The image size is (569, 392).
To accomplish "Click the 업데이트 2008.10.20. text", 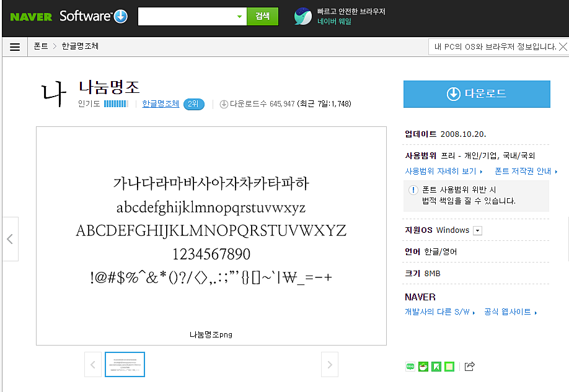I will (445, 134).
